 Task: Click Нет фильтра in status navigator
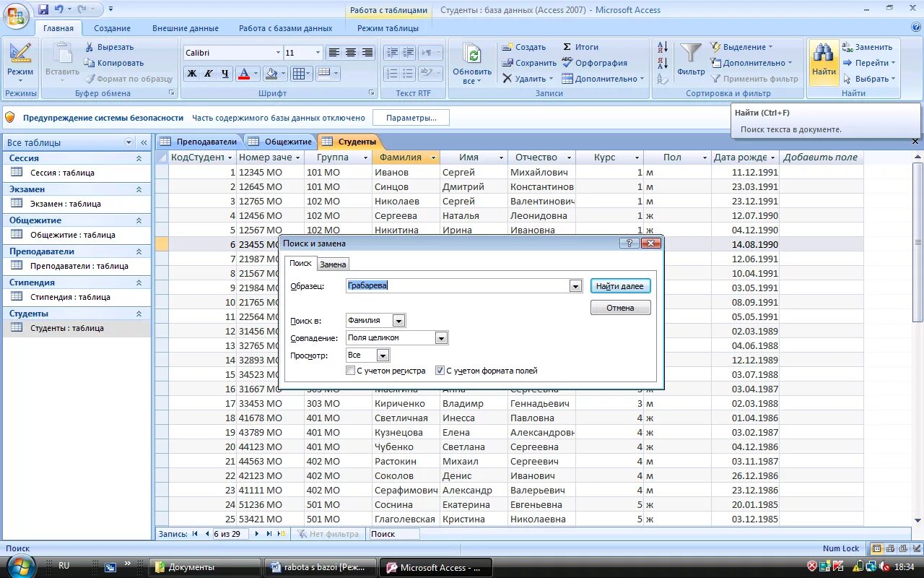pos(328,534)
